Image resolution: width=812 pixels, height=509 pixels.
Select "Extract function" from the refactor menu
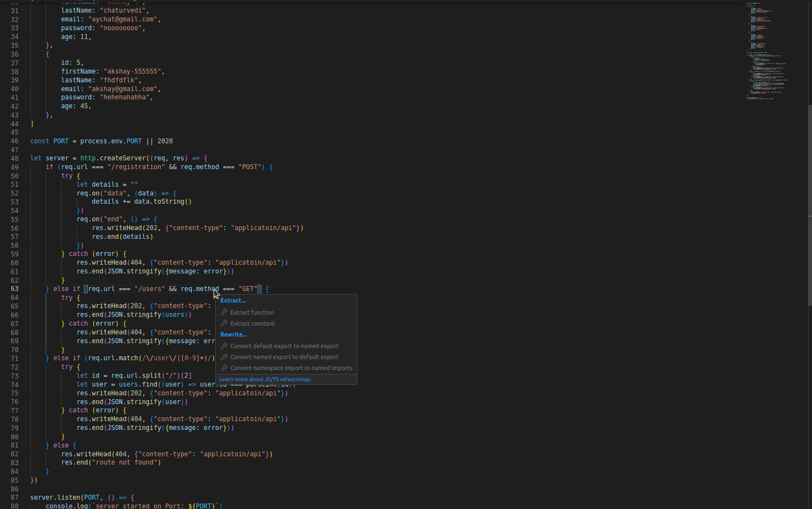251,312
